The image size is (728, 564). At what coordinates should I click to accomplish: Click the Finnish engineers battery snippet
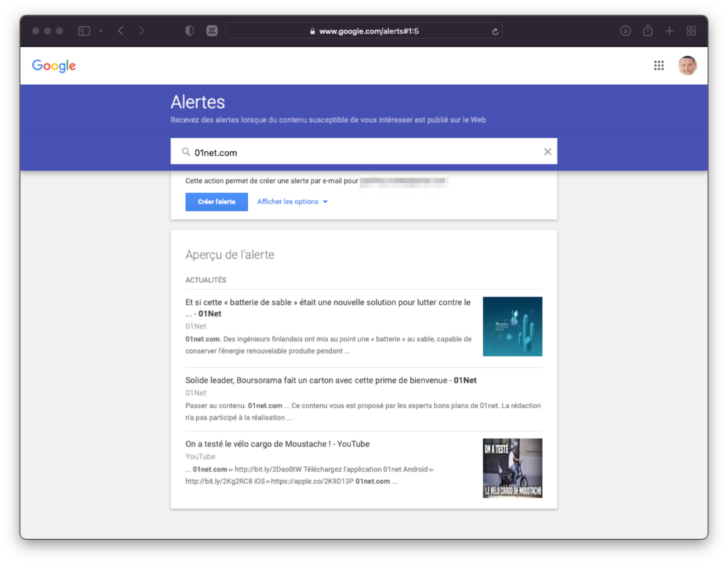[328, 345]
